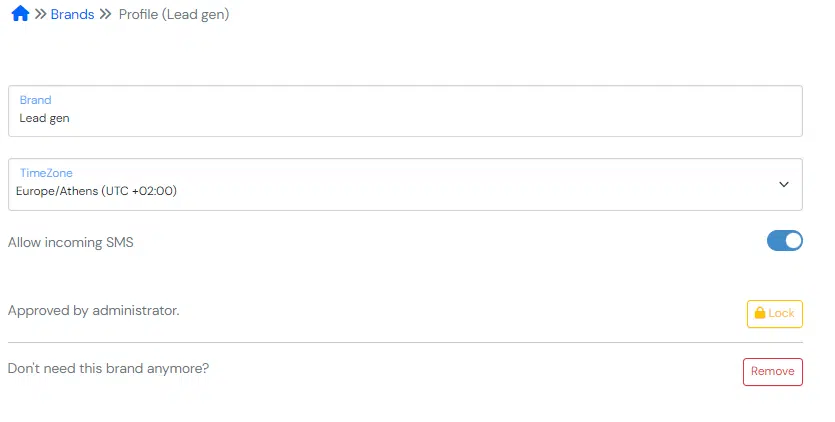Click Don't need this brand anymore text

tap(109, 368)
